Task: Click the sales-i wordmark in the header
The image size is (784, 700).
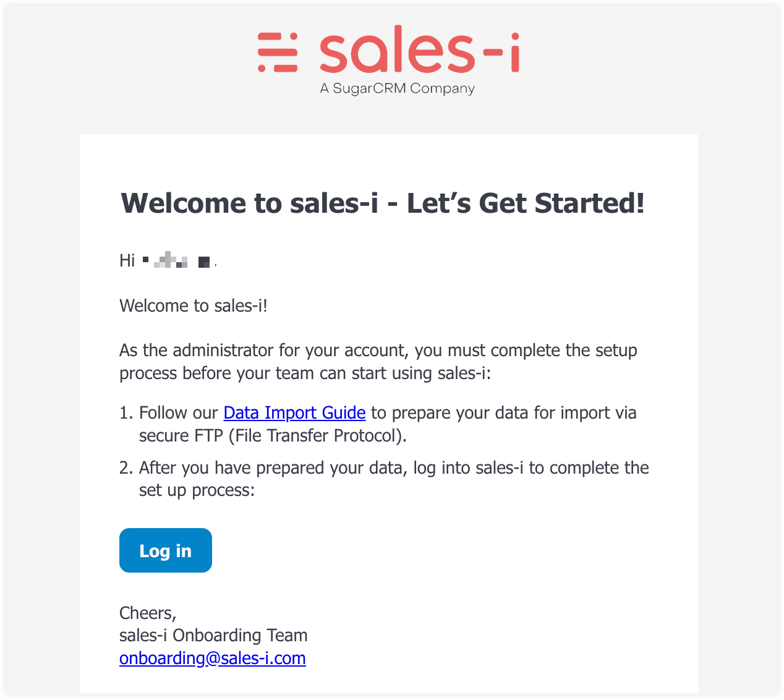Action: [x=419, y=49]
